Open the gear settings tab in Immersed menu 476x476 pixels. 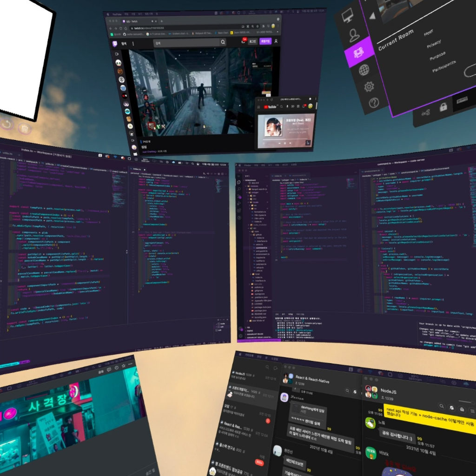pos(369,87)
